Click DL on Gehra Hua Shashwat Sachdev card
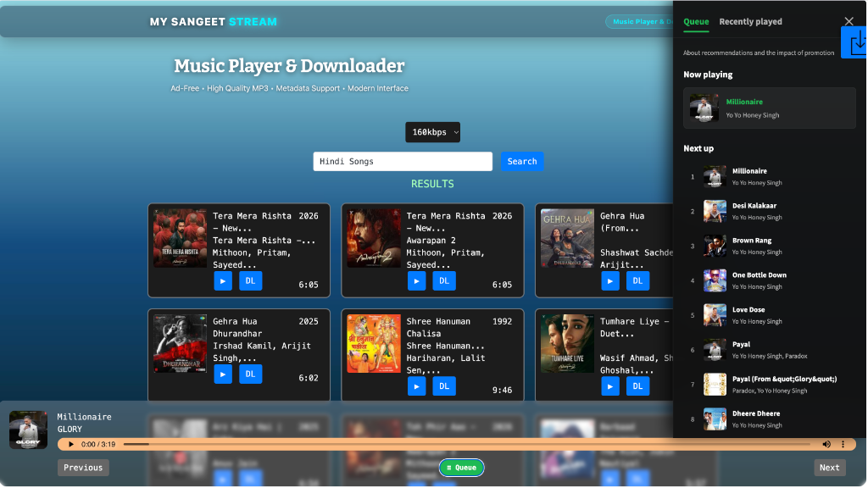This screenshot has height=488, width=868. (x=637, y=281)
